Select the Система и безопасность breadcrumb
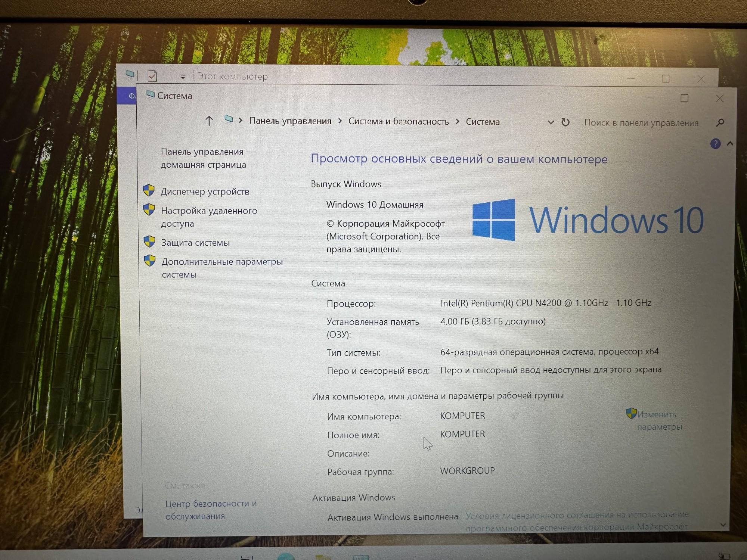 (399, 121)
